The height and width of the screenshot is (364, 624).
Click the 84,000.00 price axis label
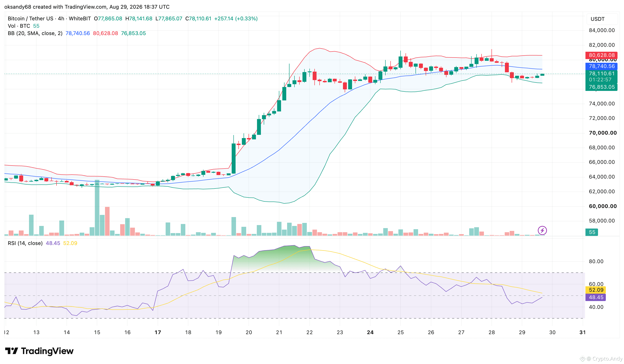click(x=602, y=31)
